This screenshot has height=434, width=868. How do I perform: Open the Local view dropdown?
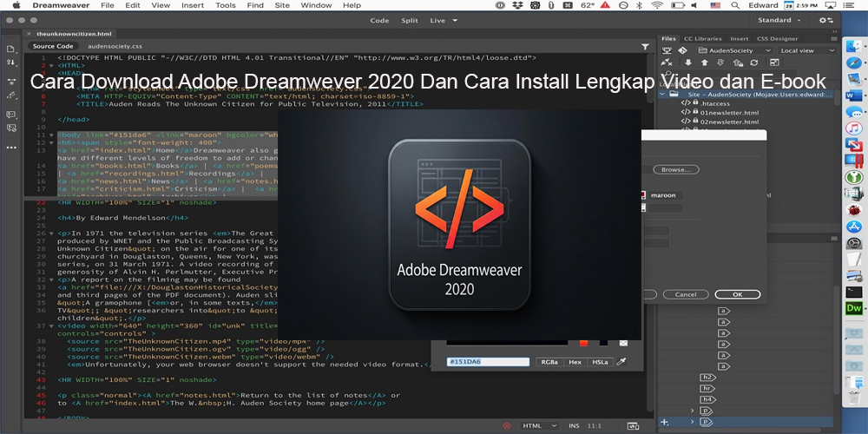coord(808,50)
